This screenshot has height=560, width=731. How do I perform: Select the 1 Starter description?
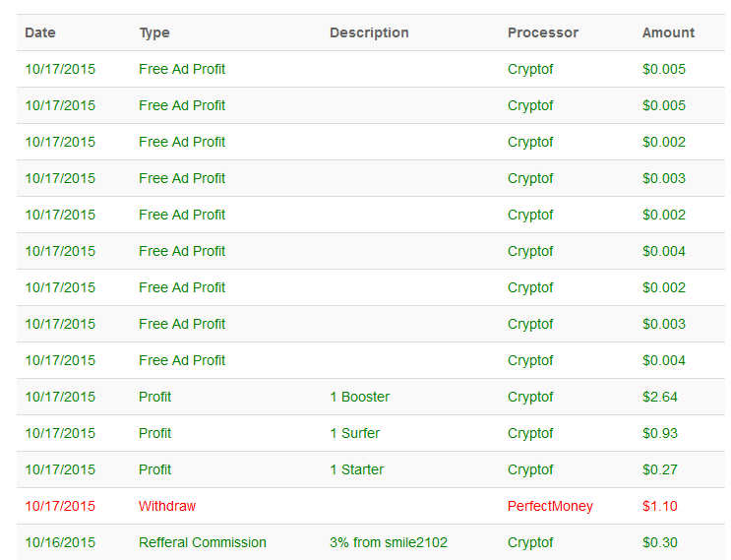click(x=356, y=469)
